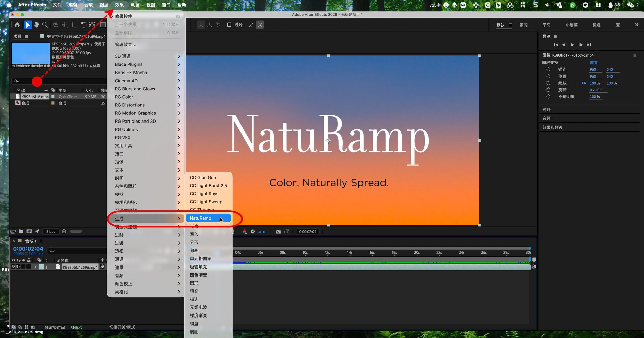
Task: Mute audio of KB93b61 layer
Action: click(18, 267)
